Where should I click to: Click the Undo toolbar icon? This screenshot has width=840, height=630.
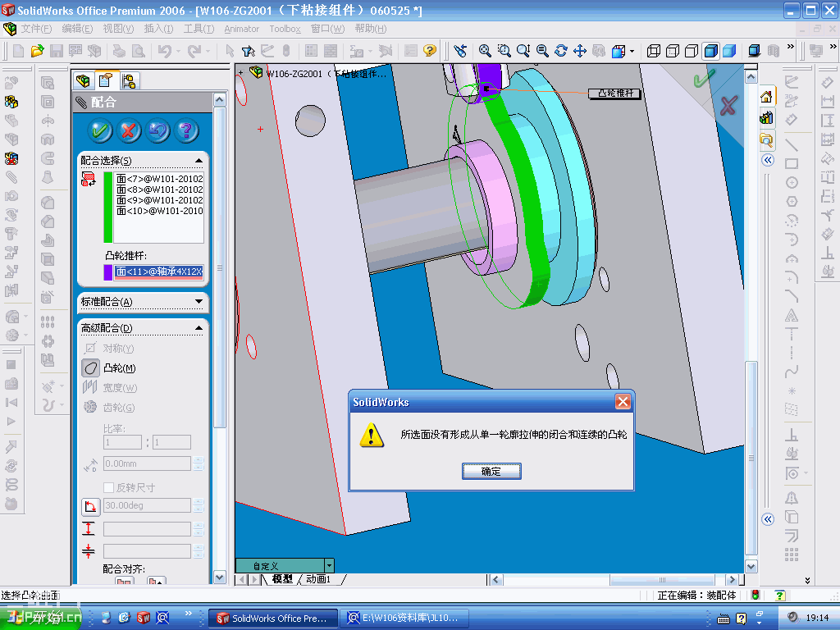164,51
